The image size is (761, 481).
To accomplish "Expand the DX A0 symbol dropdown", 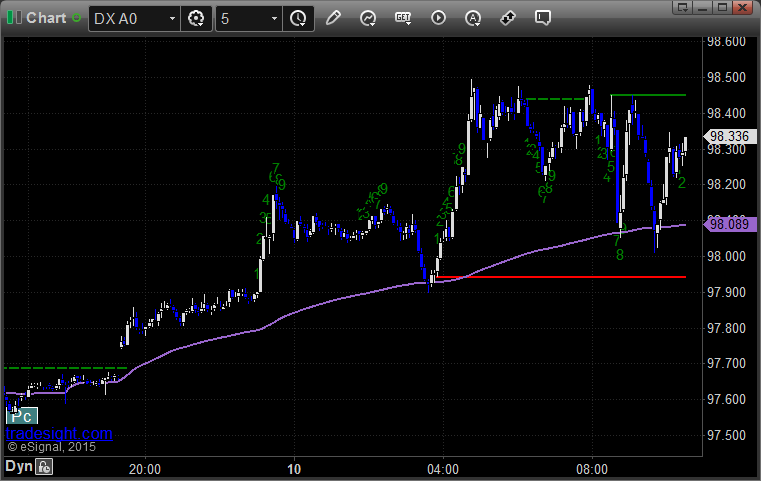I will [x=172, y=18].
